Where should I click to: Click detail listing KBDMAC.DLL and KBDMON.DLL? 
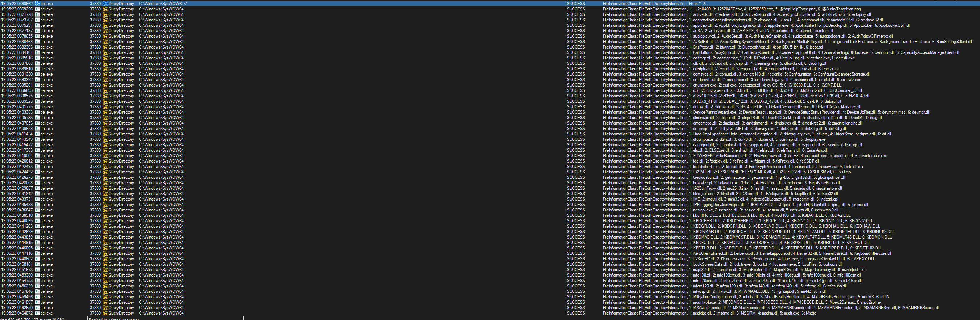pos(747,237)
